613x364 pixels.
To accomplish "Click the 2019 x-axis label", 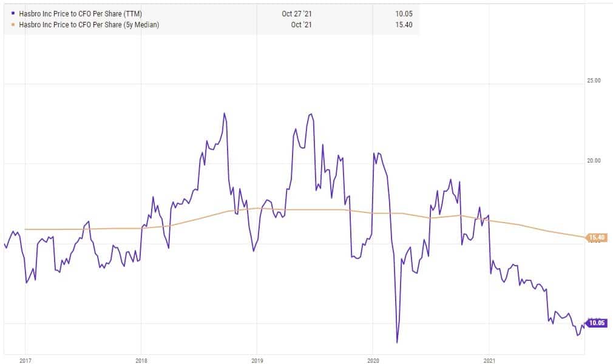I will [257, 360].
